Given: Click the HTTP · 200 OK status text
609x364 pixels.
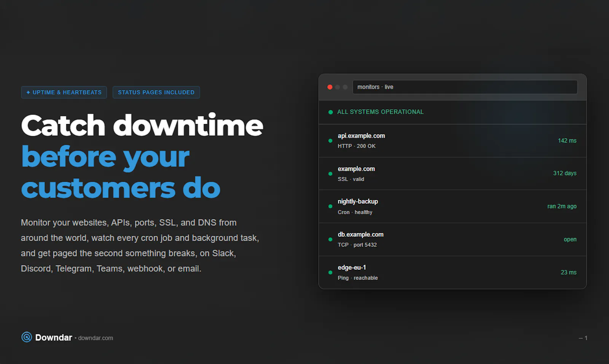Looking at the screenshot, I should 357,146.
